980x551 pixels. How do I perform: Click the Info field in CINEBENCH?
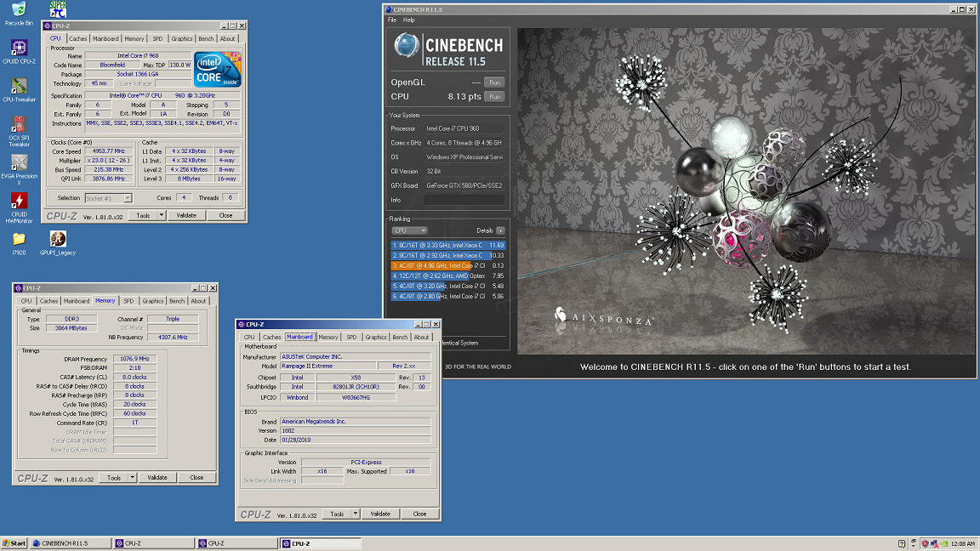click(464, 200)
